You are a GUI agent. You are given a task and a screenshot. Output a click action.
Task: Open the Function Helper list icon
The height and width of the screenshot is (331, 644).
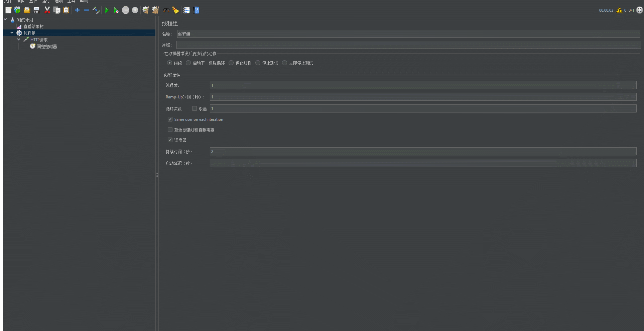point(186,10)
